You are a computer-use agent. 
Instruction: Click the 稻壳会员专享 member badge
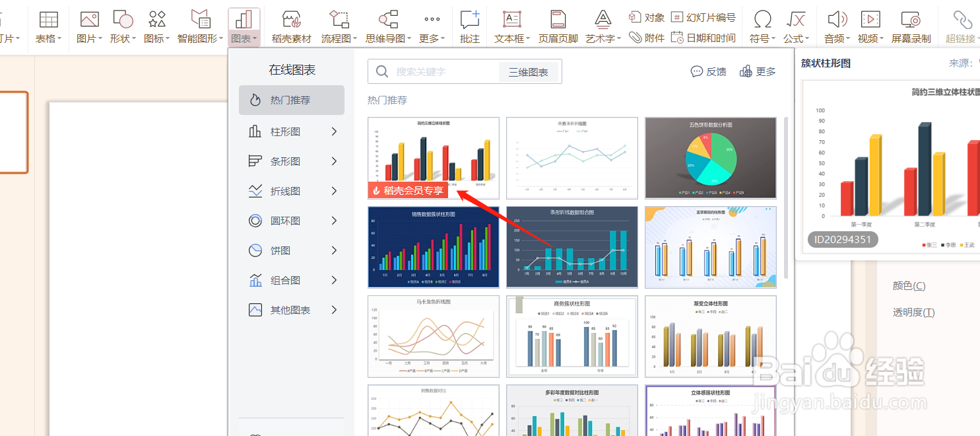[408, 190]
